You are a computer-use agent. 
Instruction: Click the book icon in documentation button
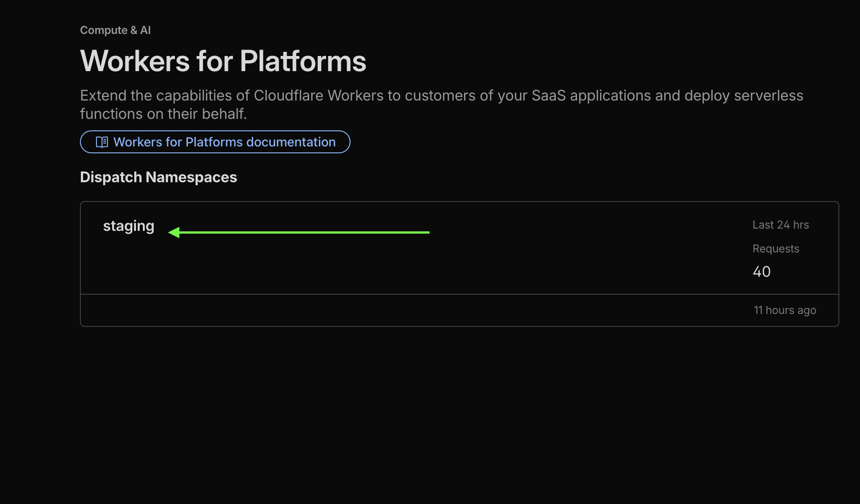point(102,142)
